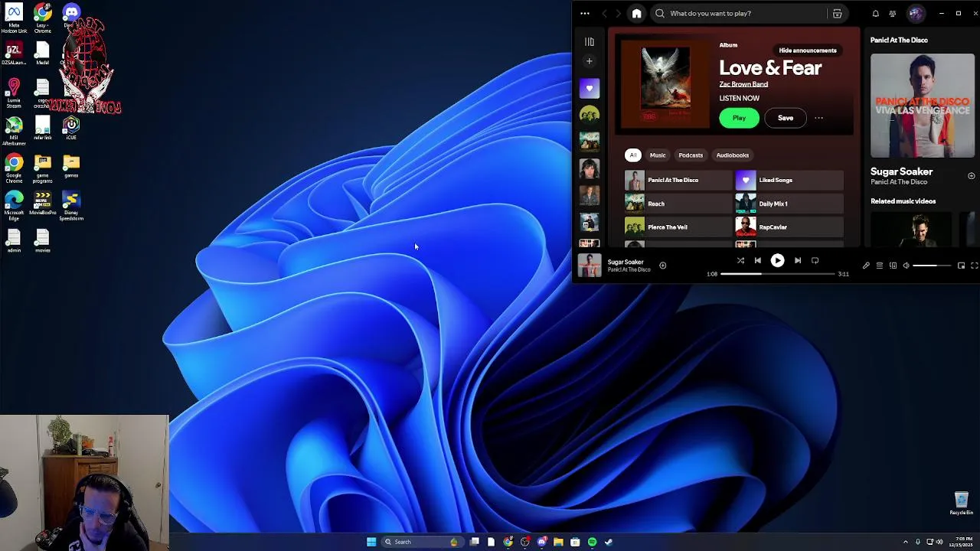Open RapCaviar playlist tile
This screenshot has width=980, height=551.
[x=789, y=227]
